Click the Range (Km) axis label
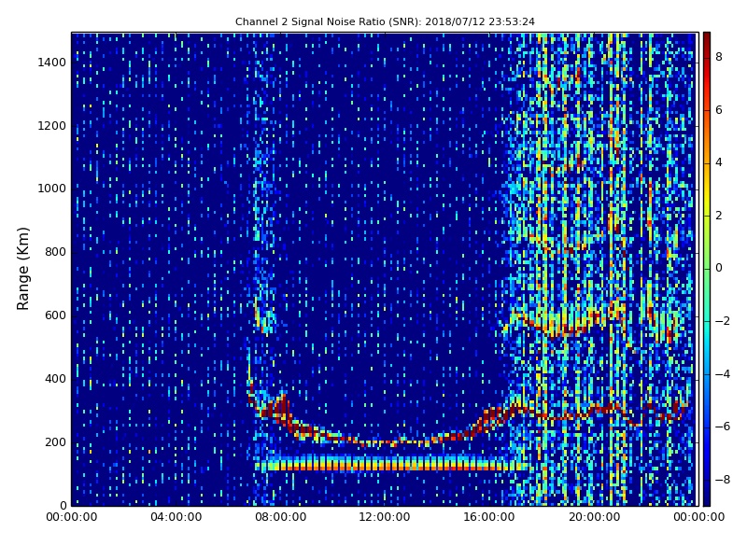 point(22,269)
